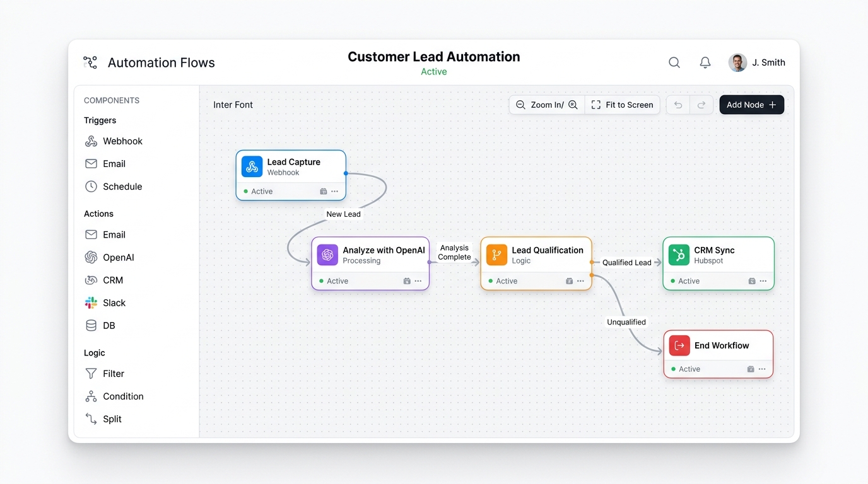Screen dimensions: 868x484
Task: Select Condition logic icon in sidebar
Action: pyautogui.click(x=91, y=396)
